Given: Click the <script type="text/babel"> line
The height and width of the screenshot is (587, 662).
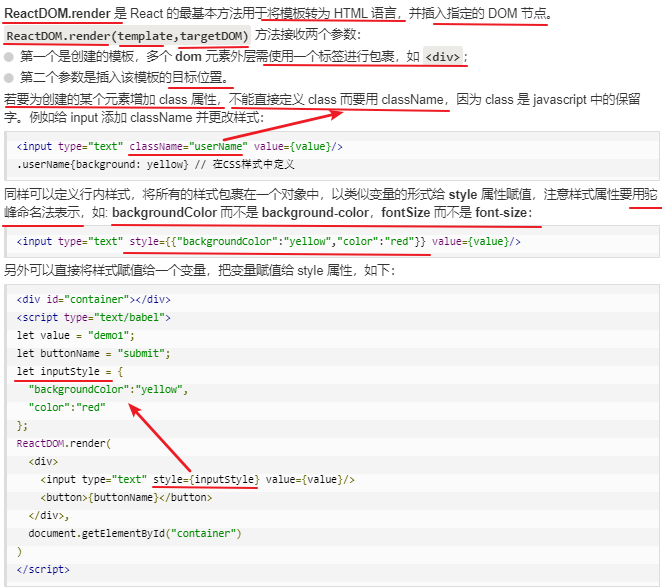Looking at the screenshot, I should coord(94,318).
